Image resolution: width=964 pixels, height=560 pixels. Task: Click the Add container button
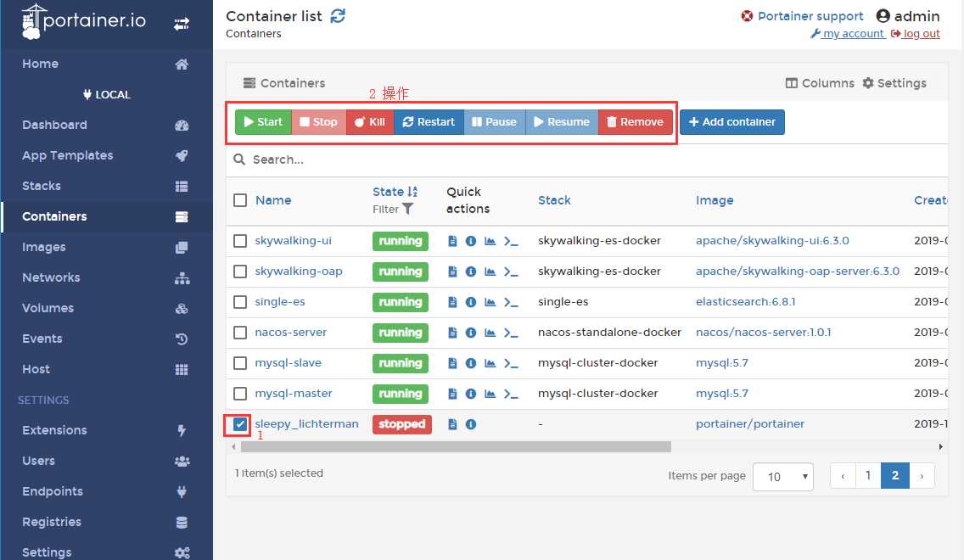click(731, 121)
